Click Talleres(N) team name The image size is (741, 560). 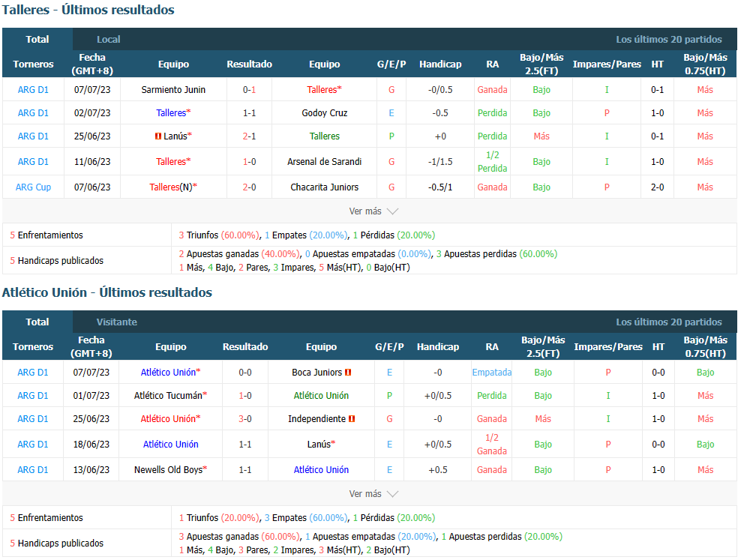coord(171,187)
